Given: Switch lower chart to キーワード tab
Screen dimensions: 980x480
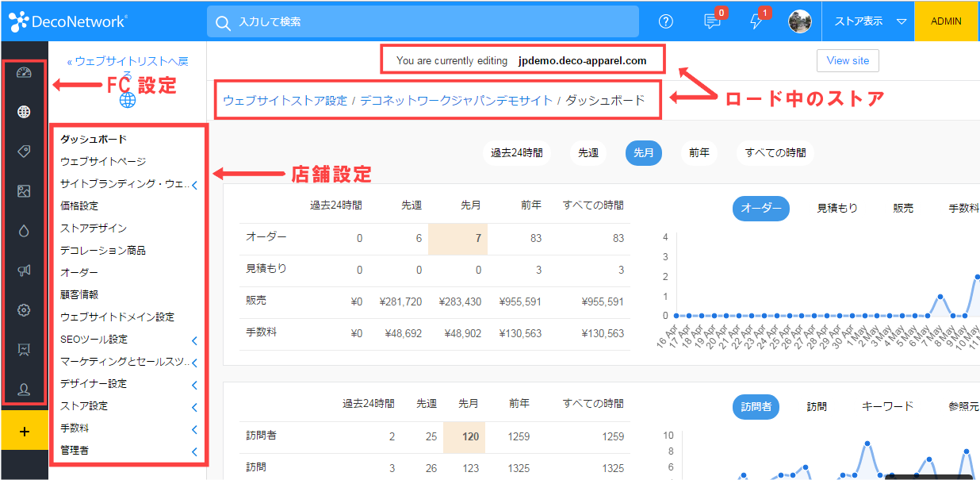Looking at the screenshot, I should pyautogui.click(x=887, y=406).
